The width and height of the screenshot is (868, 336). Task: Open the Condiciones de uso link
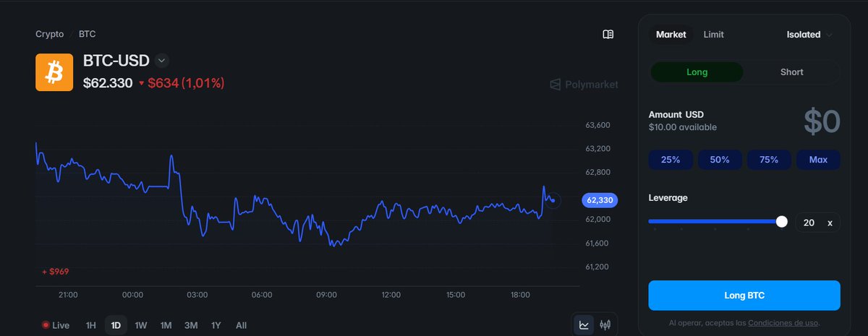coord(783,323)
